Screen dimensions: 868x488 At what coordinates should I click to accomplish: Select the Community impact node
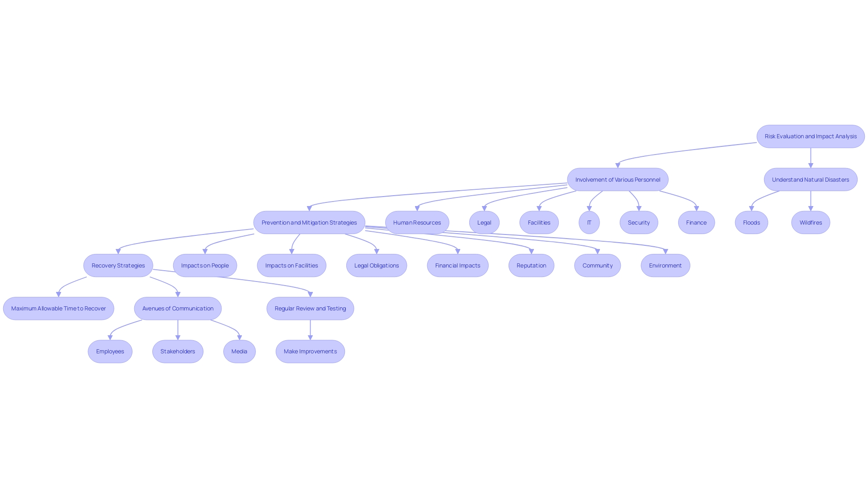597,264
